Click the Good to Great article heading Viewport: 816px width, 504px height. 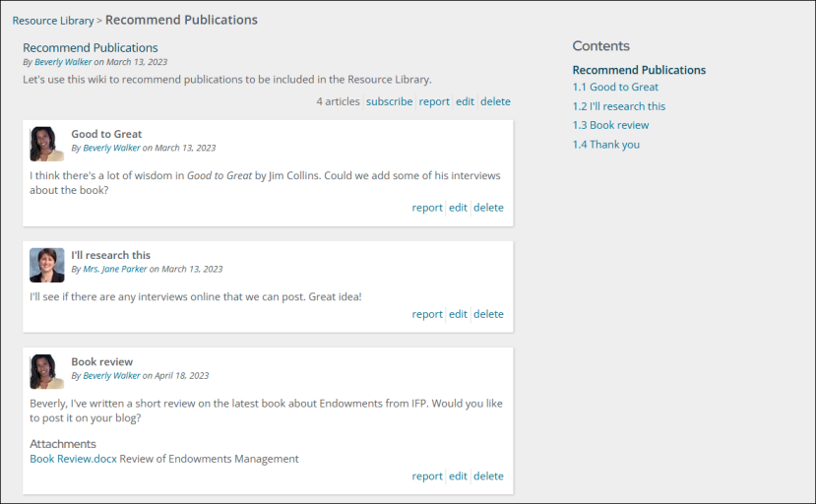[106, 134]
